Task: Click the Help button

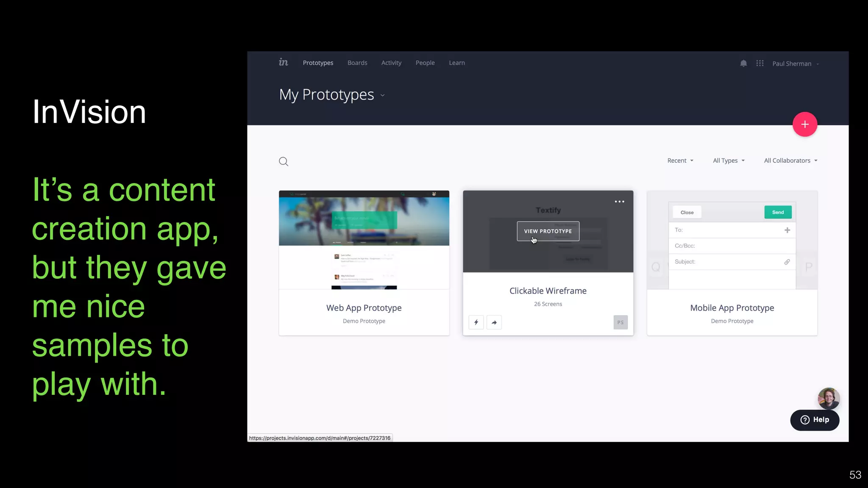Action: pos(815,420)
